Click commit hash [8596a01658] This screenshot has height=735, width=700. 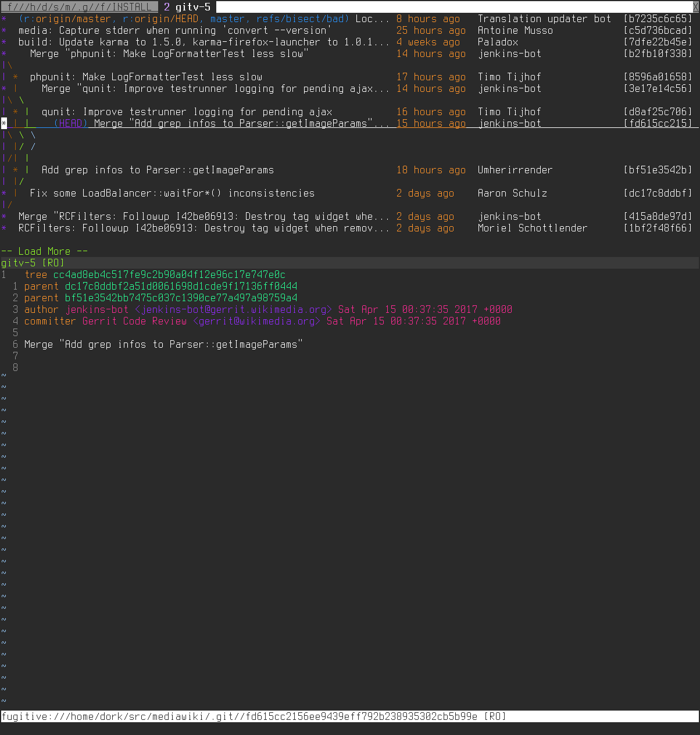(x=658, y=77)
